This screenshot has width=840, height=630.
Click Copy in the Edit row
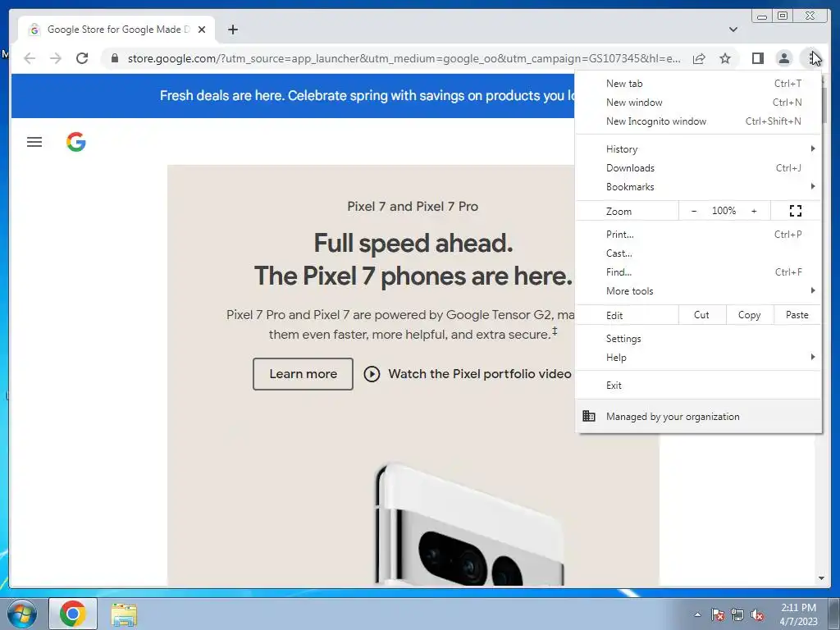pos(750,315)
